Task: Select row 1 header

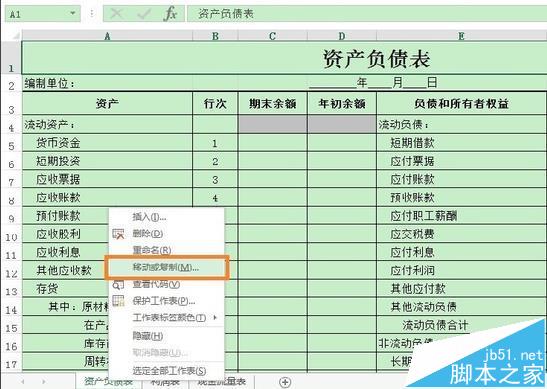Action: (x=11, y=58)
